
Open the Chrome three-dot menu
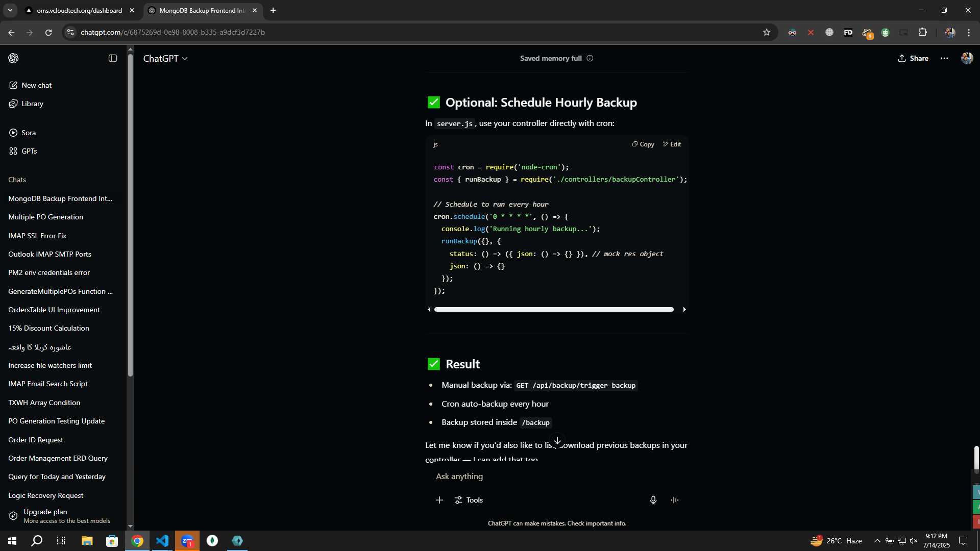(969, 32)
